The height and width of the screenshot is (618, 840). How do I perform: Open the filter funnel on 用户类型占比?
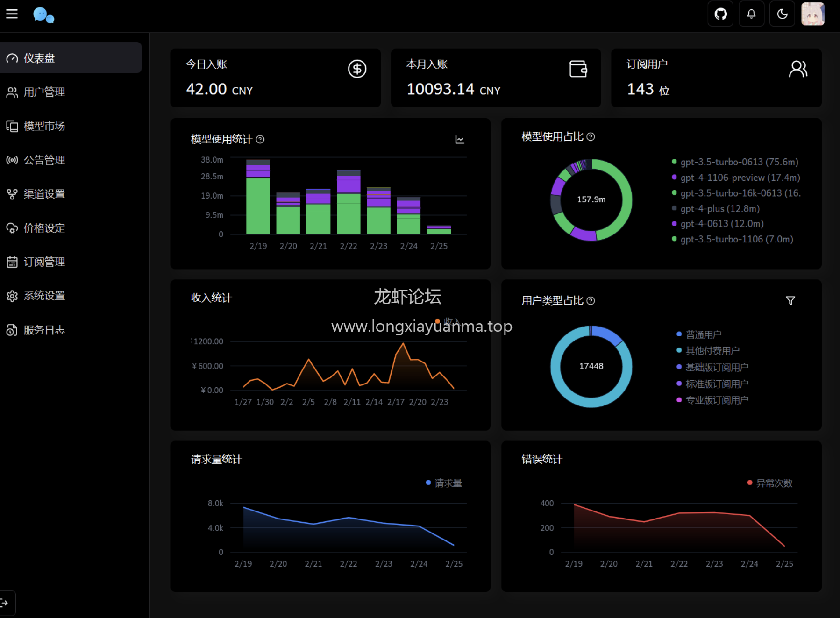790,301
